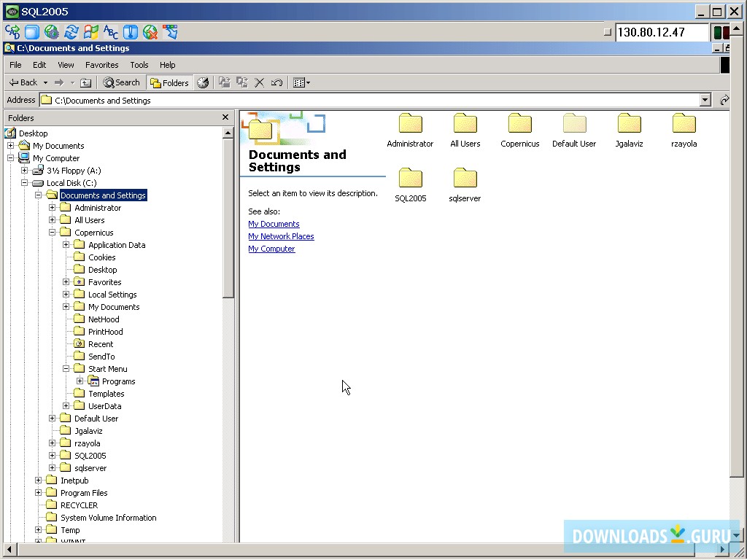
Task: Open the Views dropdown button
Action: point(301,83)
